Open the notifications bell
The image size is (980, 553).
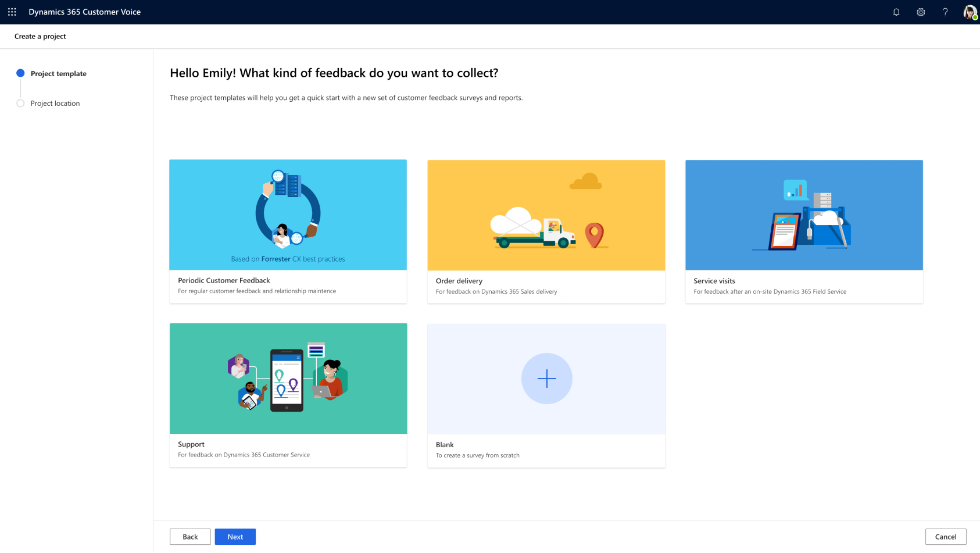coord(896,12)
